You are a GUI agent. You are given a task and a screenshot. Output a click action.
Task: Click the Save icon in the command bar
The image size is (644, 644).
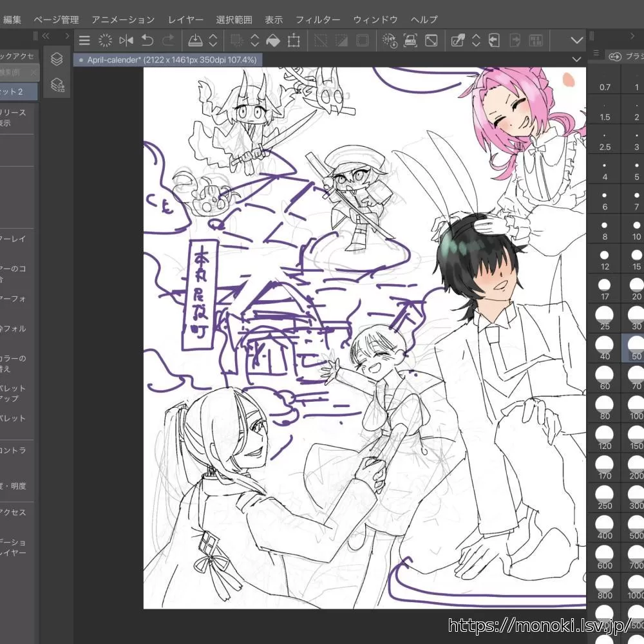pos(195,41)
